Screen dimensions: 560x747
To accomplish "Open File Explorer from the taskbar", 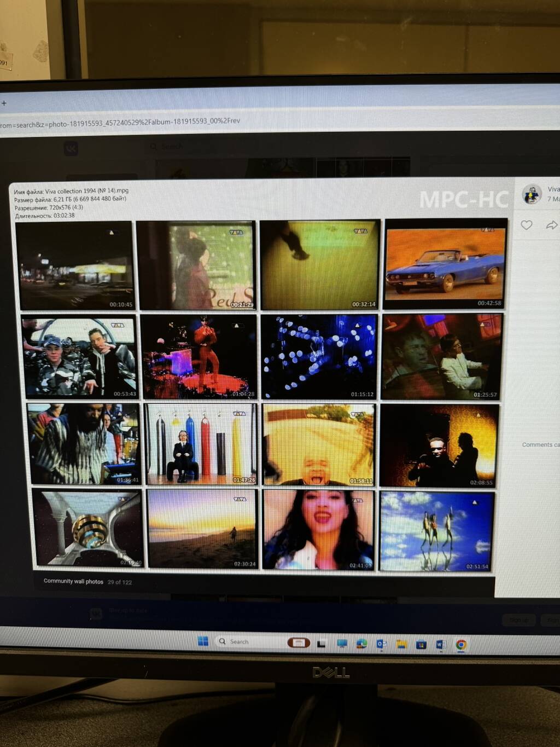I will point(401,644).
